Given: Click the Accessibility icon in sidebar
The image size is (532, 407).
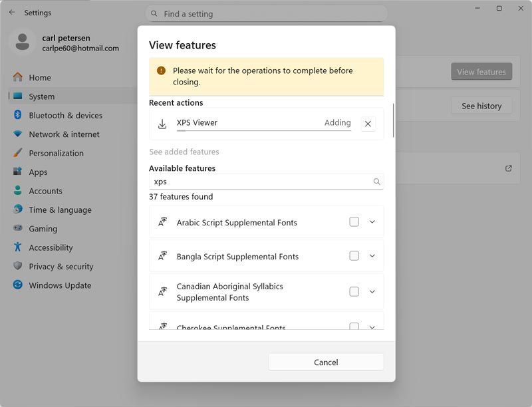Looking at the screenshot, I should (x=18, y=247).
